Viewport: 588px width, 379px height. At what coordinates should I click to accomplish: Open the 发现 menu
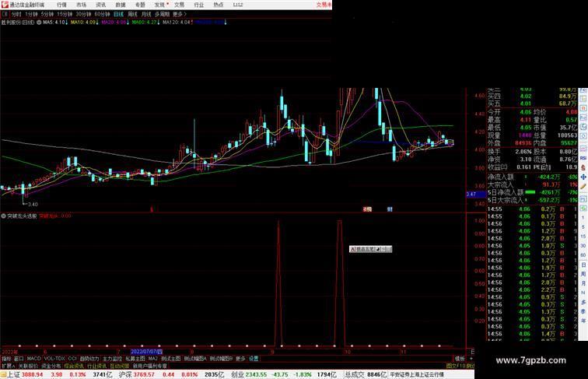[159, 5]
